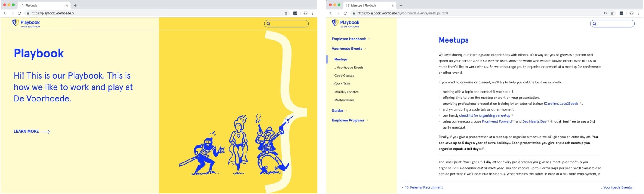Open Dev Hearts Des meetup group link
Viewport: 644px width, 194px height.
point(536,122)
